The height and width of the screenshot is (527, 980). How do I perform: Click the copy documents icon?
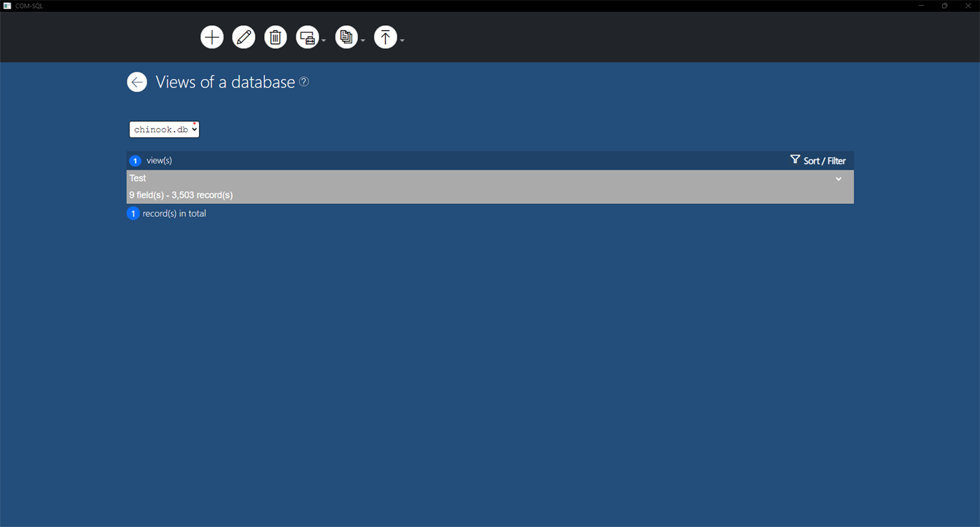pos(347,37)
